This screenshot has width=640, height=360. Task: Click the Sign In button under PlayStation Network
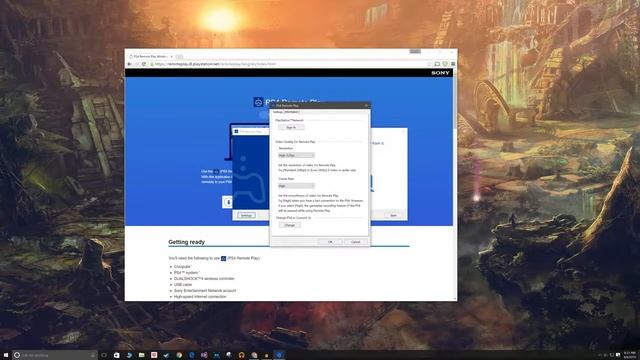click(291, 127)
